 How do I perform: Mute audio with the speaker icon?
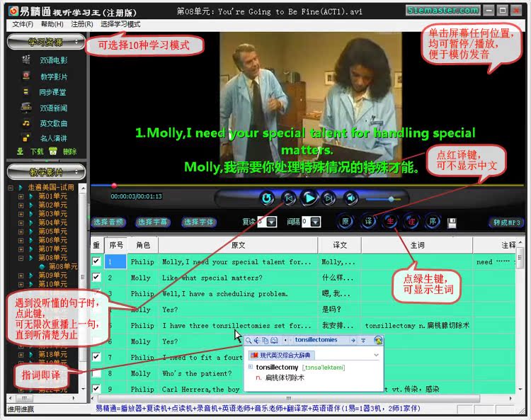[x=351, y=198]
